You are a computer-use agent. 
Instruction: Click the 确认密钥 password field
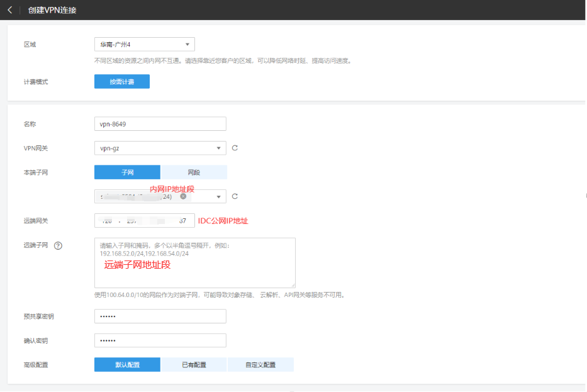(x=160, y=340)
